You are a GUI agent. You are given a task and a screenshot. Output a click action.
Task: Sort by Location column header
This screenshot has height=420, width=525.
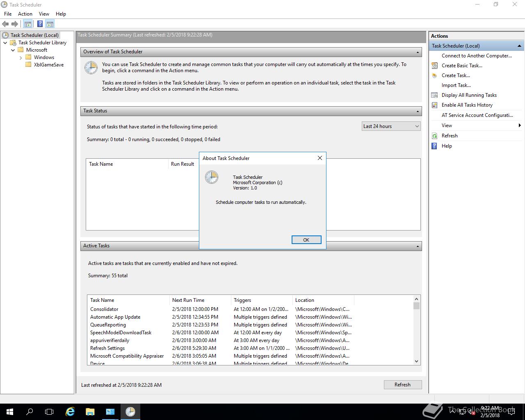tap(323, 300)
